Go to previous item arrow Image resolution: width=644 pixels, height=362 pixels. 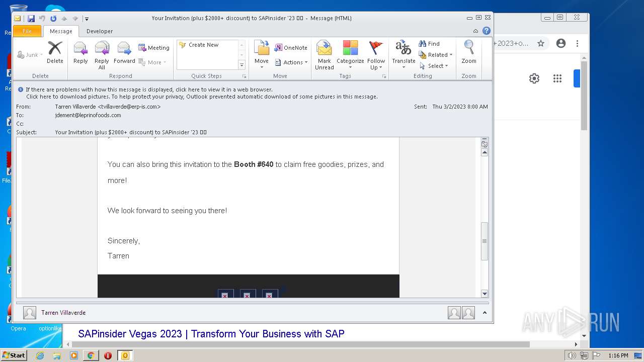click(64, 19)
